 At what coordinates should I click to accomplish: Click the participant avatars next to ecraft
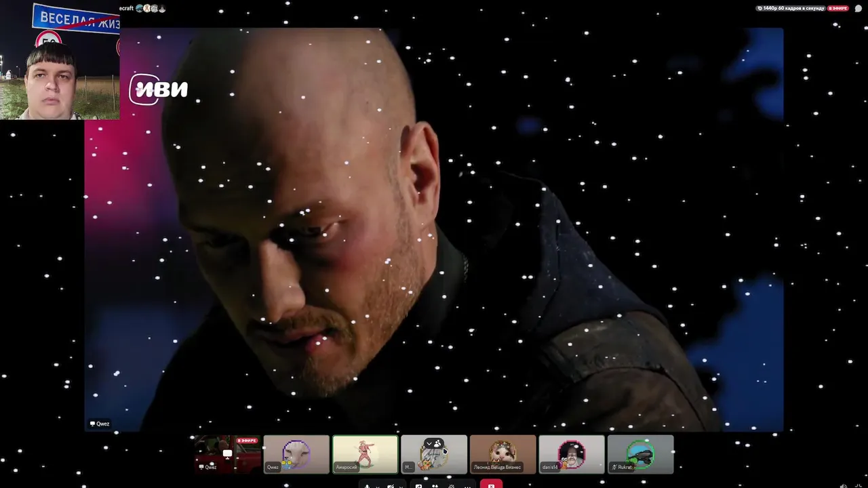(151, 8)
